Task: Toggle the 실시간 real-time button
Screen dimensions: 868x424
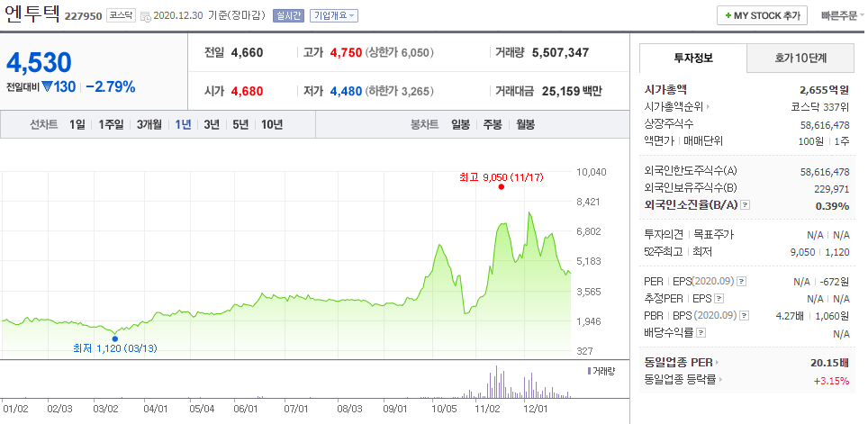Action: (288, 15)
